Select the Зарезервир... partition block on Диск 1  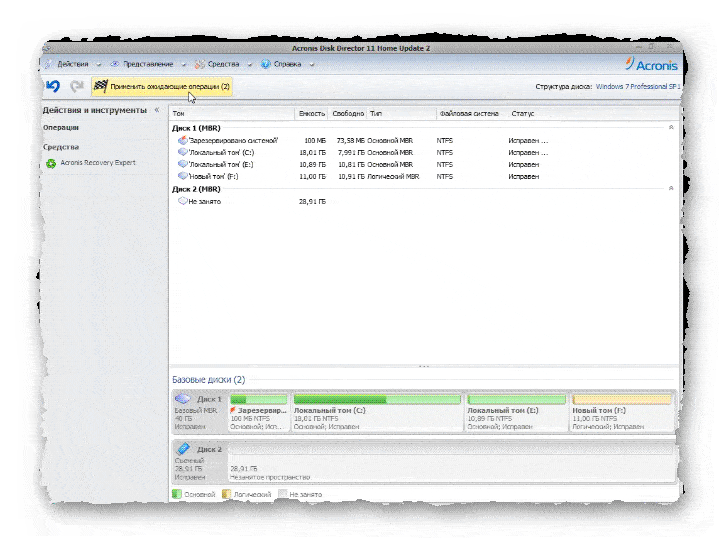(259, 412)
